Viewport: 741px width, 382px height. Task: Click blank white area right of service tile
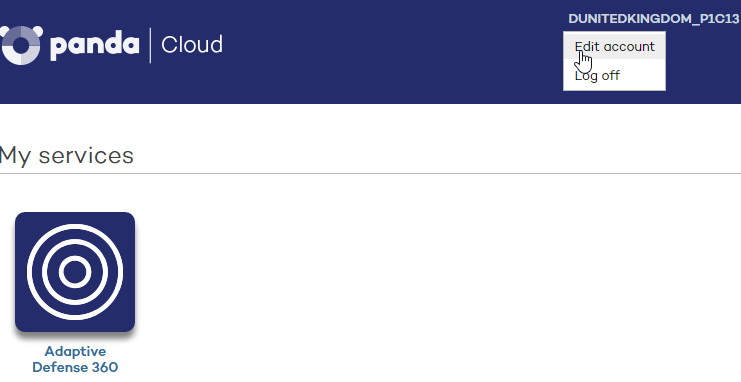(425, 272)
